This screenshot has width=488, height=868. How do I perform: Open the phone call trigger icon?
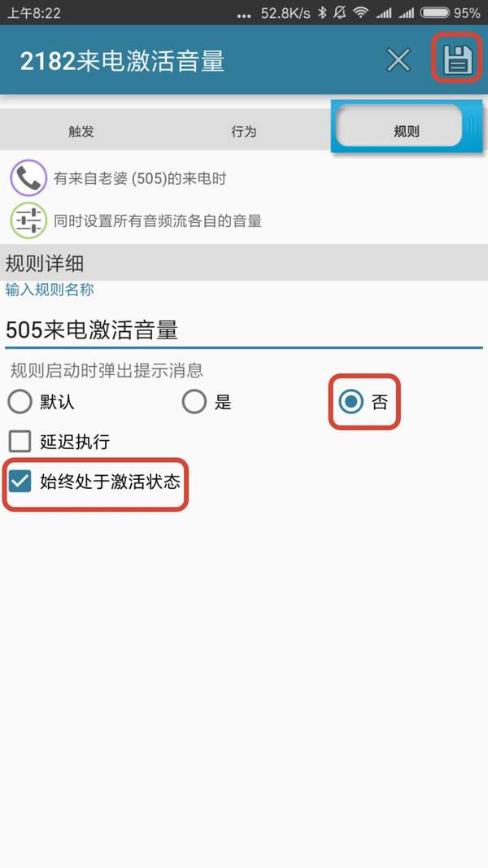(28, 177)
